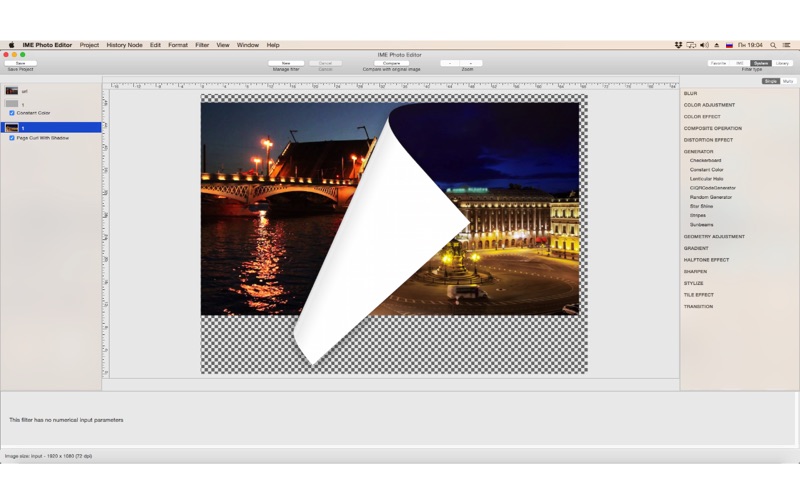
Task: Open the Help menu
Action: [x=273, y=45]
